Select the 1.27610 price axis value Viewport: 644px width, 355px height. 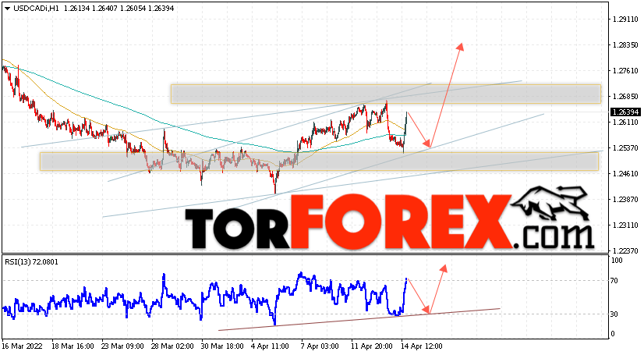pos(625,71)
